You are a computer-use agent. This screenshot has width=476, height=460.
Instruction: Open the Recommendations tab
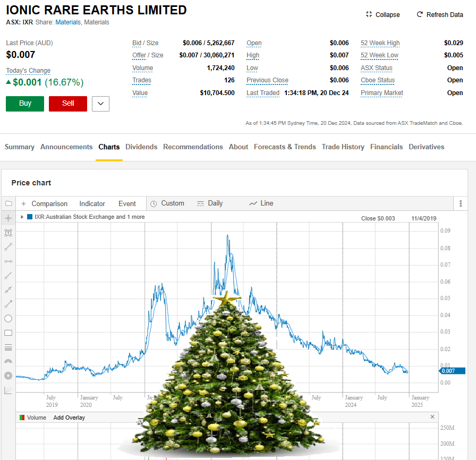193,147
